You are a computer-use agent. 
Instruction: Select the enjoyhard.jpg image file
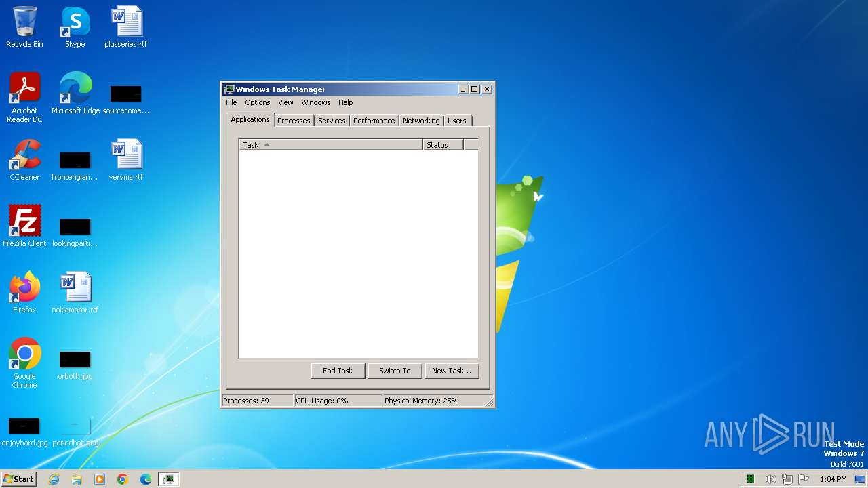pos(24,430)
